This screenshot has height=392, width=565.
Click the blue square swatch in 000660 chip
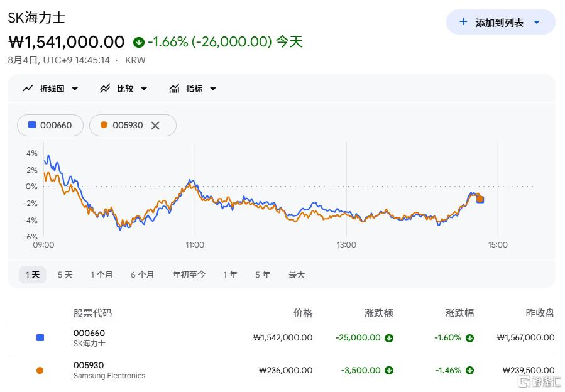[32, 125]
